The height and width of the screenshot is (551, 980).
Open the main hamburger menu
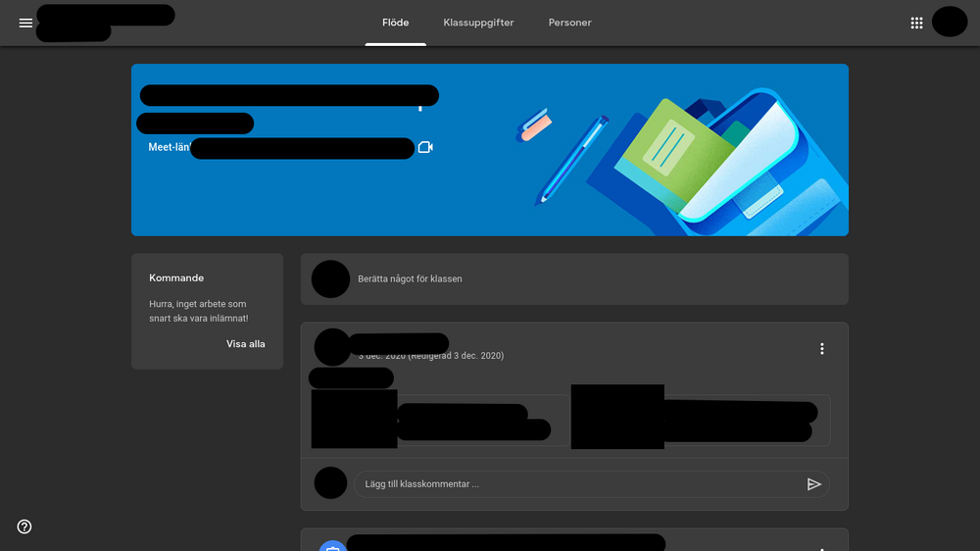(25, 23)
